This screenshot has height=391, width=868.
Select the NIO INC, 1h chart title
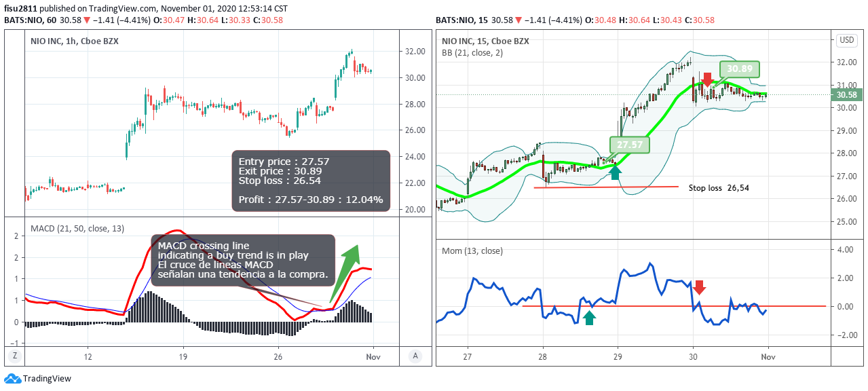pos(75,41)
